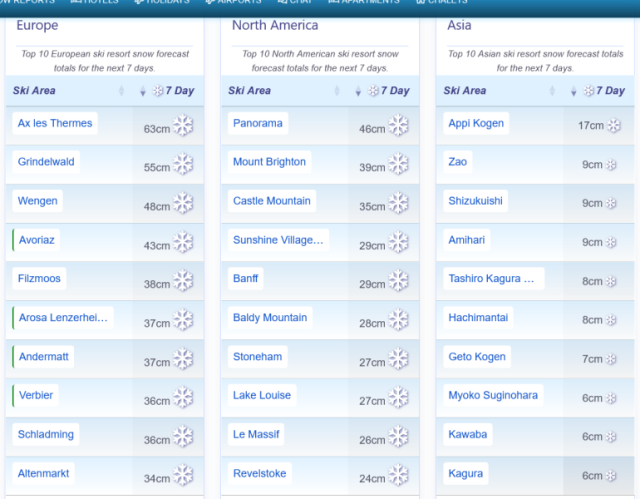Open Geto Kogen resort link
The image size is (640, 499).
pyautogui.click(x=477, y=357)
